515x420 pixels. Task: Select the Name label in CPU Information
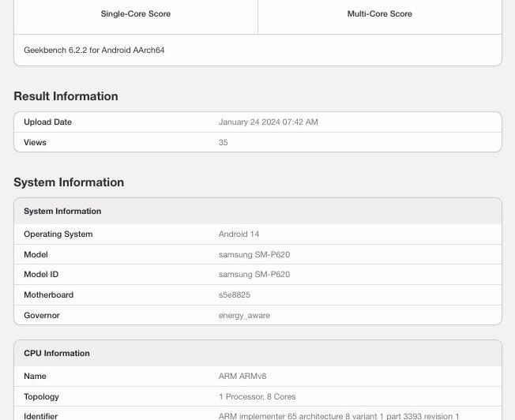click(x=35, y=377)
